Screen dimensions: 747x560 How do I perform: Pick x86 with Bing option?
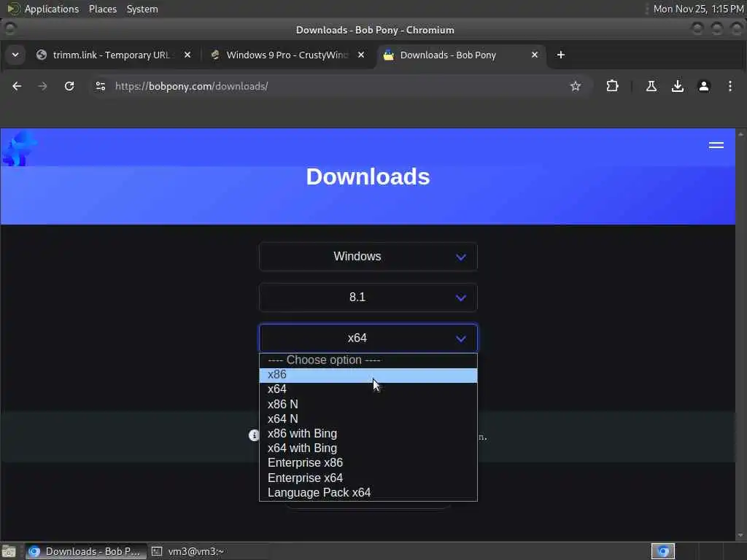point(368,434)
